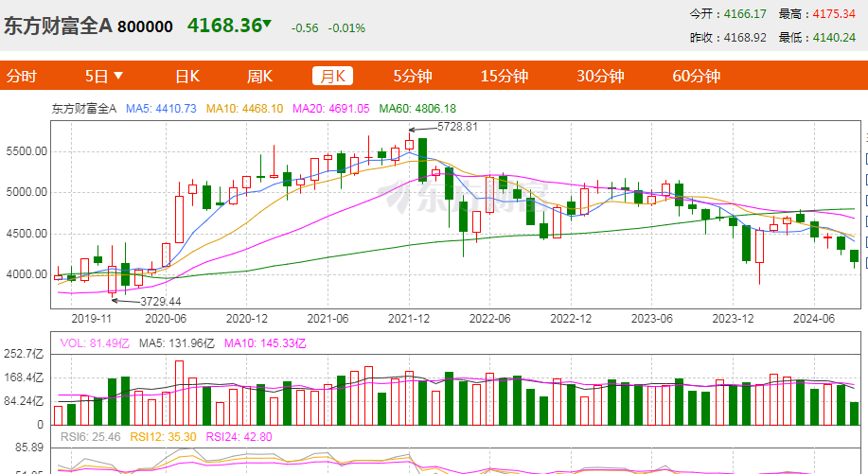The image size is (868, 474).
Task: Click the percent change -0.01%
Action: (x=346, y=28)
